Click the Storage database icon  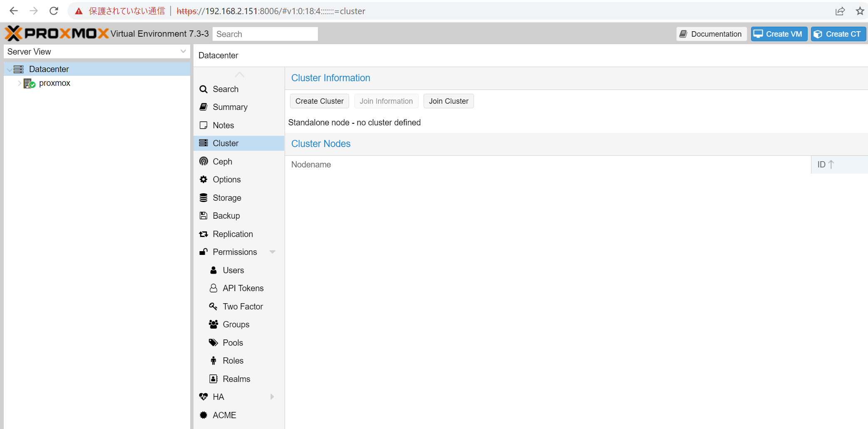click(x=203, y=198)
